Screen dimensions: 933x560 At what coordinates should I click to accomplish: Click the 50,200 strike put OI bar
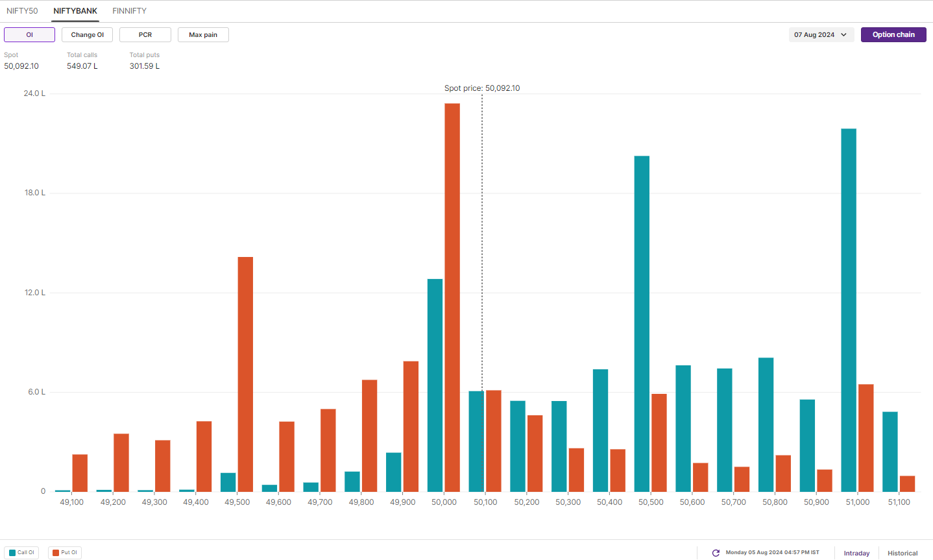(x=535, y=454)
